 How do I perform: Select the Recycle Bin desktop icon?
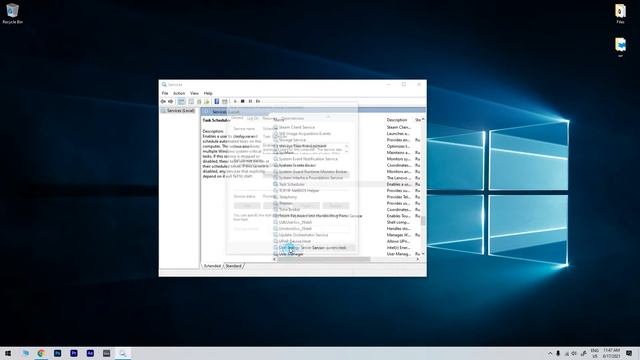tap(12, 13)
